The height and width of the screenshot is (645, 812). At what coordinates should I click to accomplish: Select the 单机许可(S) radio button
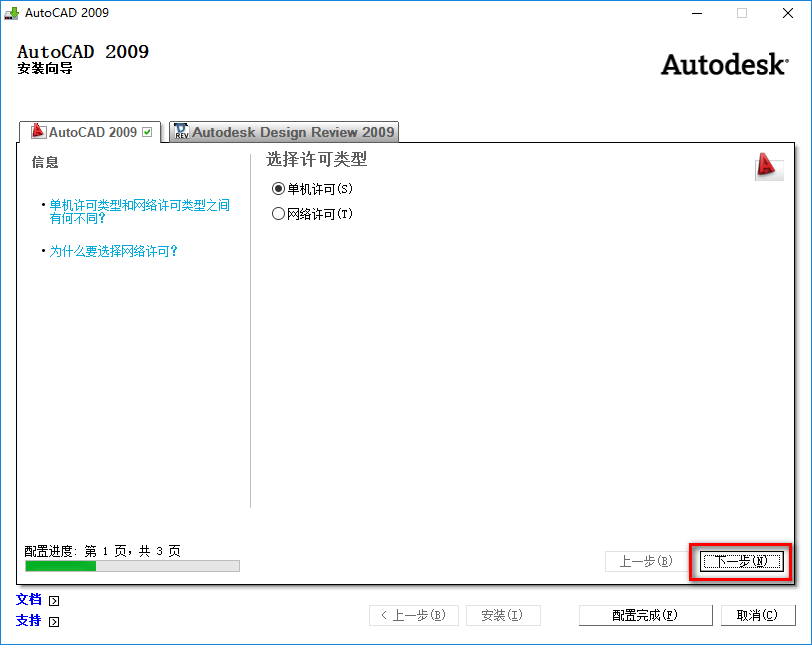tap(279, 189)
